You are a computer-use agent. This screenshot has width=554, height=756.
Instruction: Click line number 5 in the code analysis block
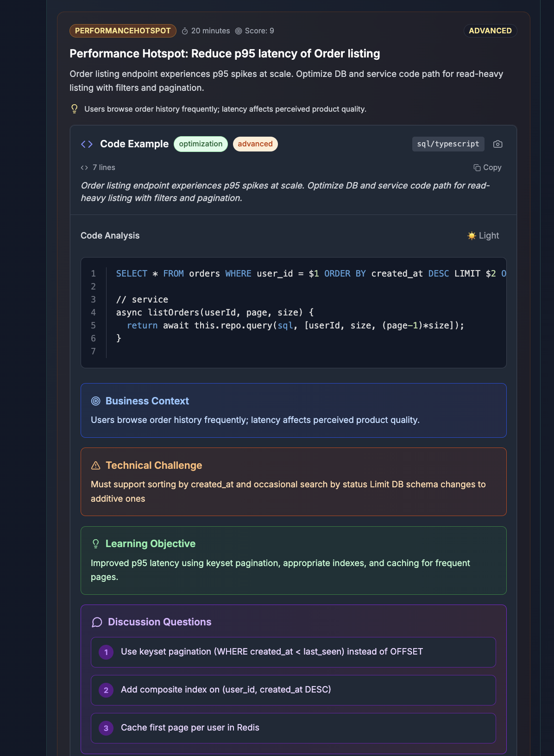point(93,325)
